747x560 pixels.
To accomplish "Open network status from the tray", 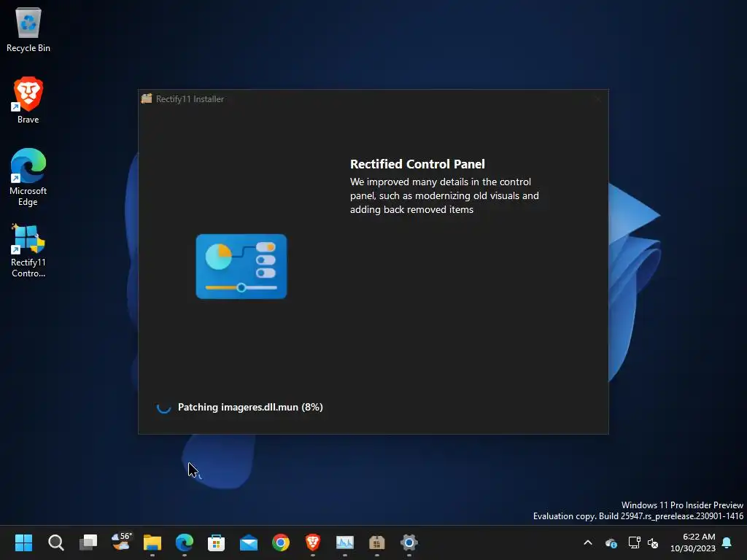I will click(634, 542).
